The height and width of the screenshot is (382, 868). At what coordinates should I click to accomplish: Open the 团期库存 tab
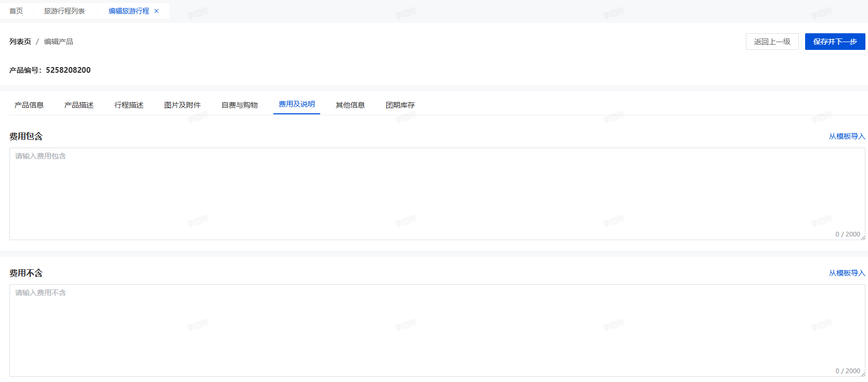coord(400,105)
